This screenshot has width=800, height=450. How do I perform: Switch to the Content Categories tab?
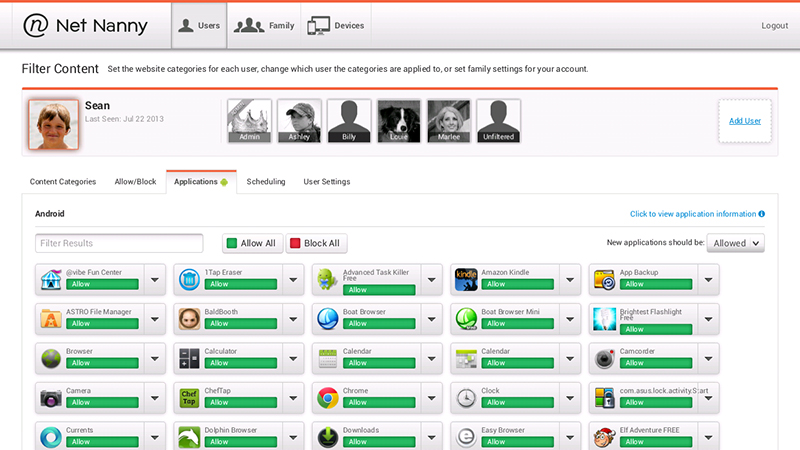(63, 182)
